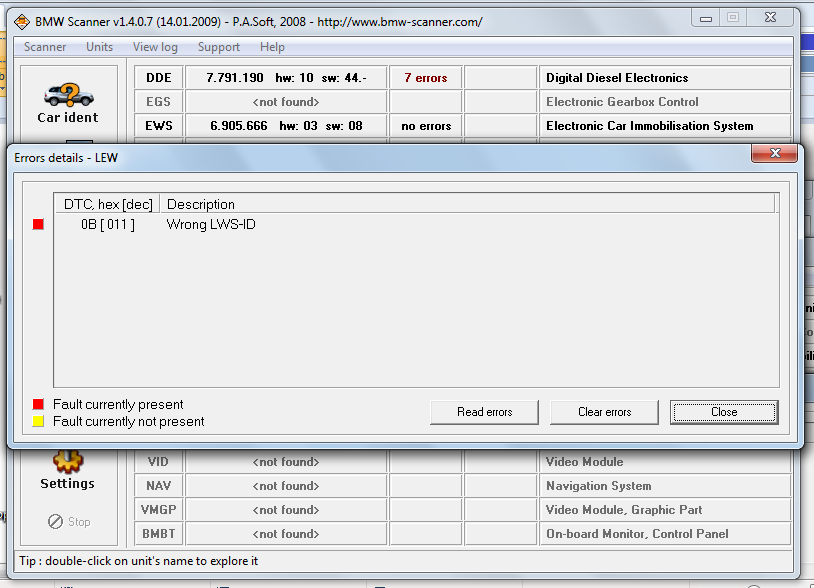Viewport: 814px width, 588px height.
Task: Click the '<not found>' cell in EGS row
Action: pos(286,102)
